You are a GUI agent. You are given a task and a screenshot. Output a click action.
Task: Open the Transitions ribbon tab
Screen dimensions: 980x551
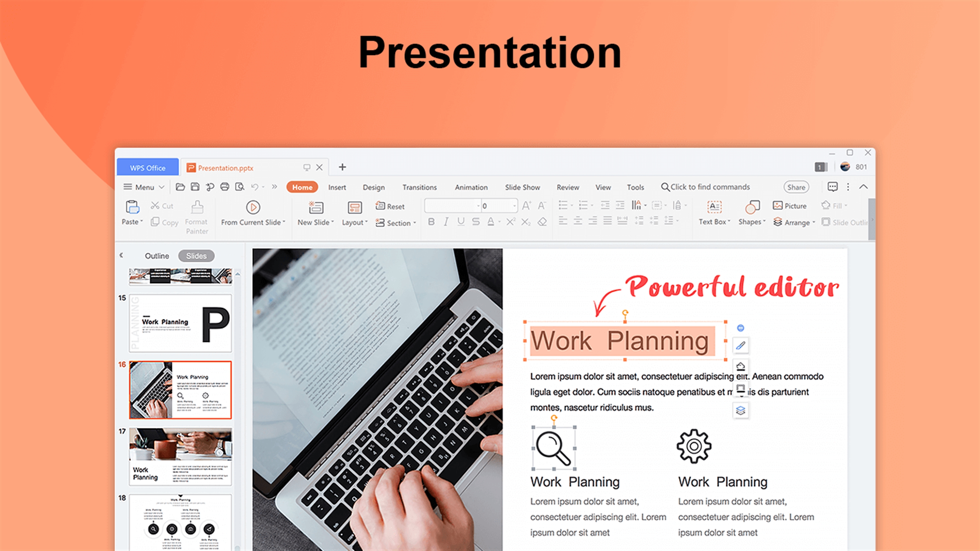[419, 187]
